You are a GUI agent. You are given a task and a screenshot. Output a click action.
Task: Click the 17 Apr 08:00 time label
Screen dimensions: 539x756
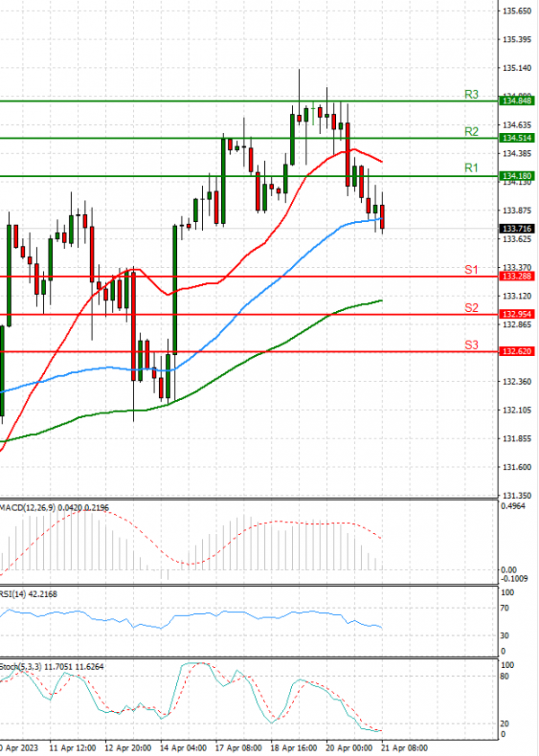click(238, 748)
